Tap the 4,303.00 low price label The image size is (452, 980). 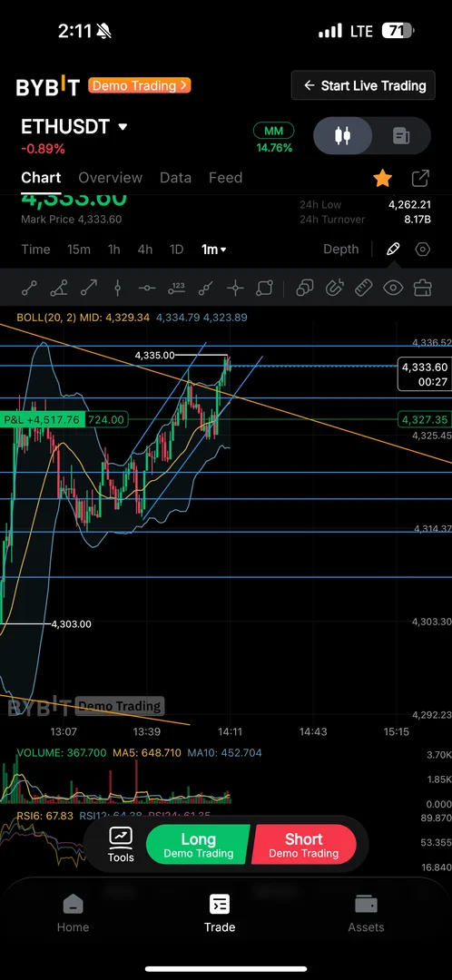point(71,624)
